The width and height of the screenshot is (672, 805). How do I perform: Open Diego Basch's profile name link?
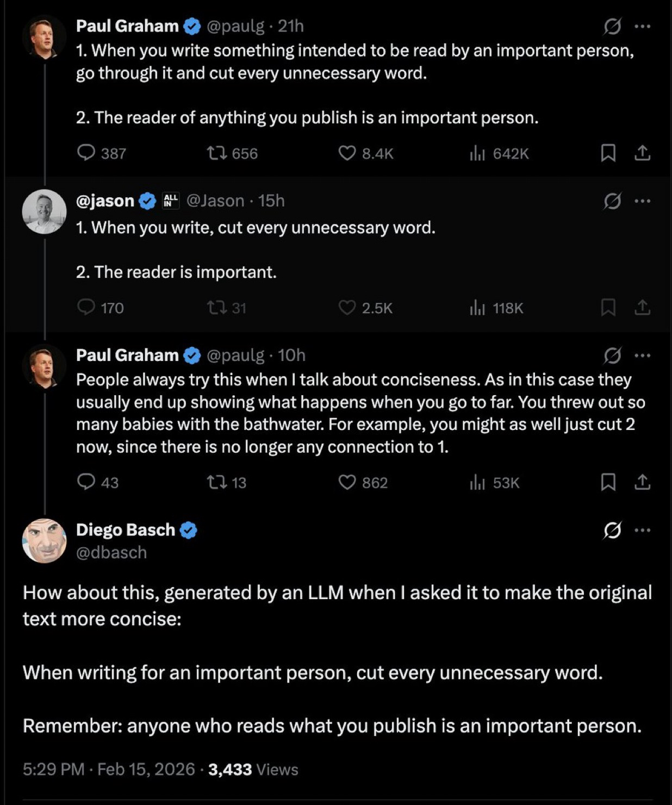pyautogui.click(x=126, y=529)
